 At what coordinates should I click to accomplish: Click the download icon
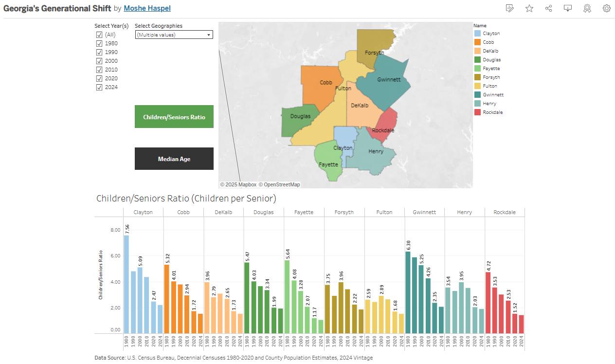(x=568, y=8)
